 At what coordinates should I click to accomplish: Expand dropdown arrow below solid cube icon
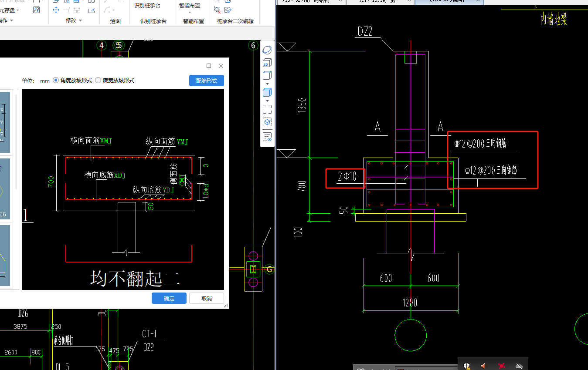267,101
